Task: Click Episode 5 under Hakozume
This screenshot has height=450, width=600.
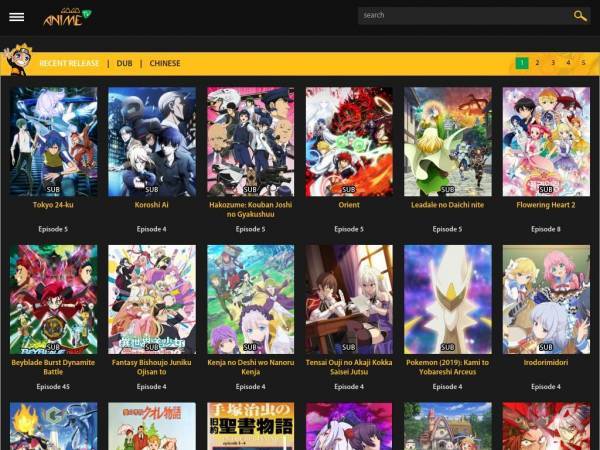Action: [251, 229]
